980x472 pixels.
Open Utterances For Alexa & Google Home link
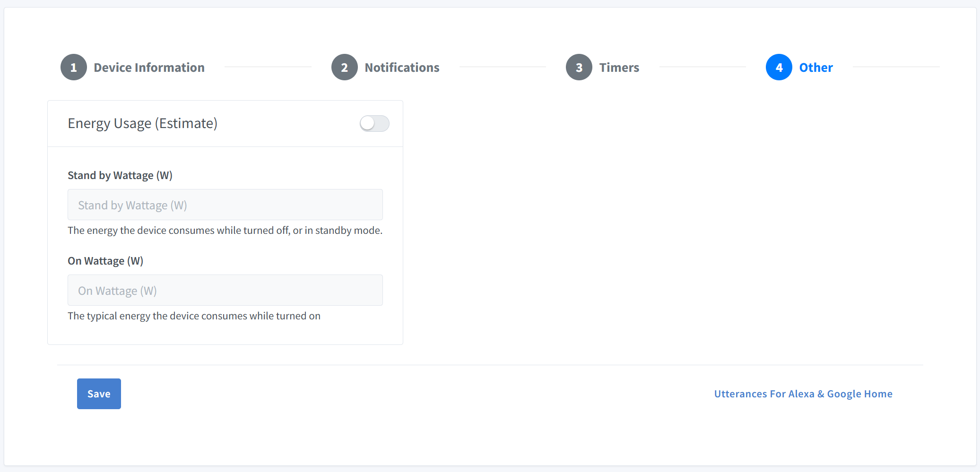click(x=803, y=394)
